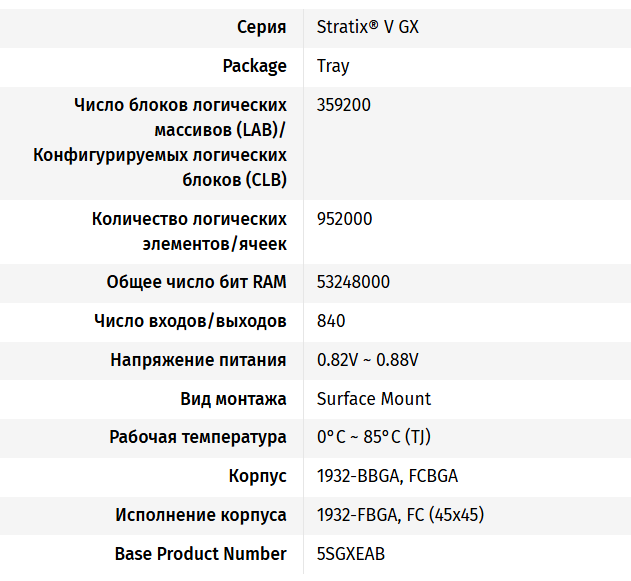Click the 'Вид монтажа' label
Viewport: 631px width, 581px height.
(233, 399)
